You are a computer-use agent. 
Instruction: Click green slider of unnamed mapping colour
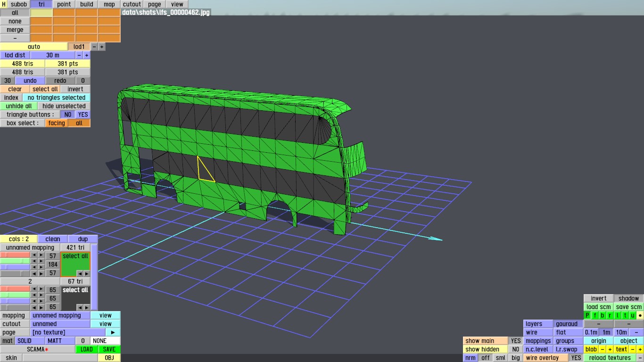tap(15, 261)
